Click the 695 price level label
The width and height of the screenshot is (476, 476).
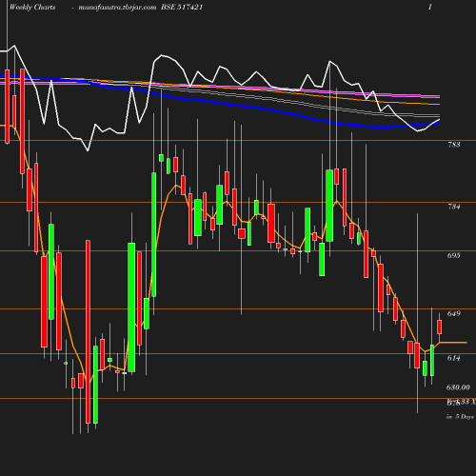[454, 255]
